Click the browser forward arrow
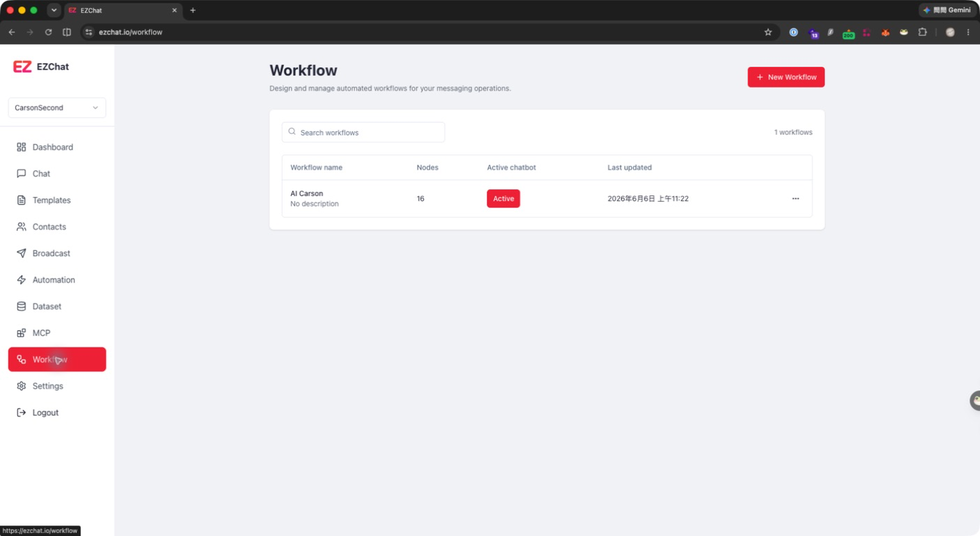Image resolution: width=980 pixels, height=536 pixels. coord(30,32)
